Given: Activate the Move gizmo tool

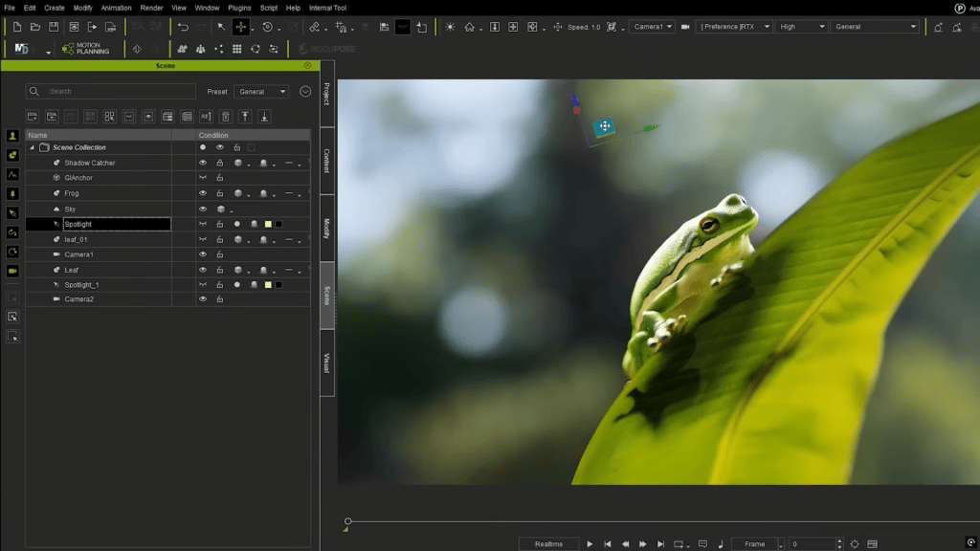Looking at the screenshot, I should point(240,27).
